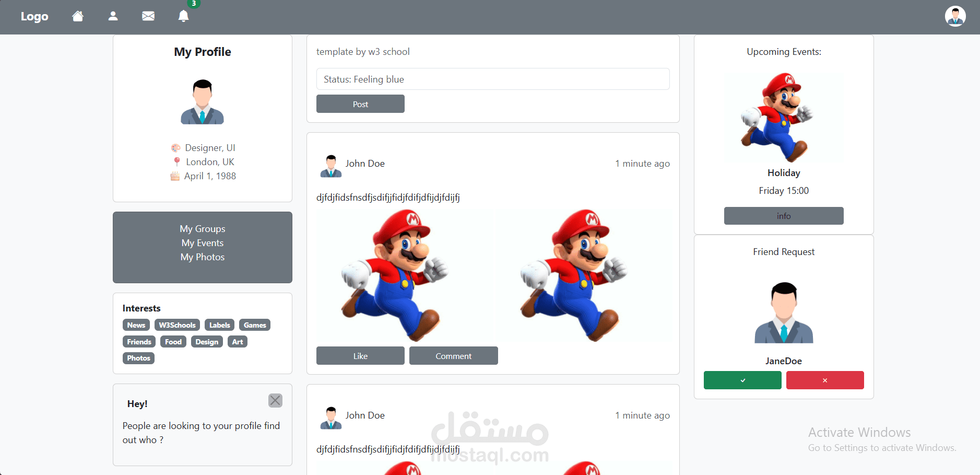
Task: Click the Post button
Action: (360, 104)
